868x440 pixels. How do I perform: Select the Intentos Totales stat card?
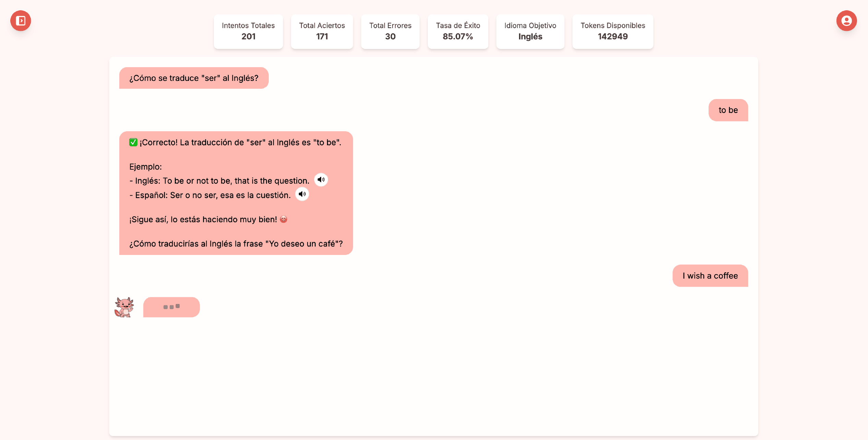point(248,31)
